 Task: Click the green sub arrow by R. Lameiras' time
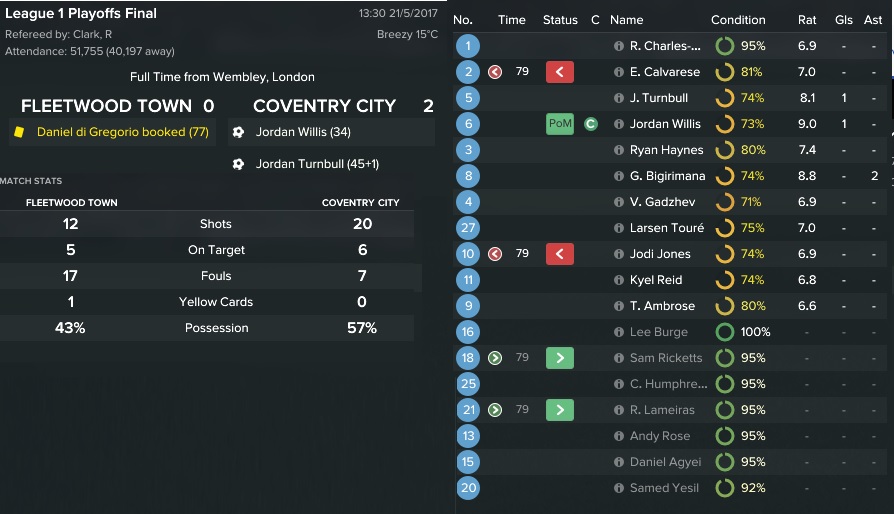click(x=494, y=410)
